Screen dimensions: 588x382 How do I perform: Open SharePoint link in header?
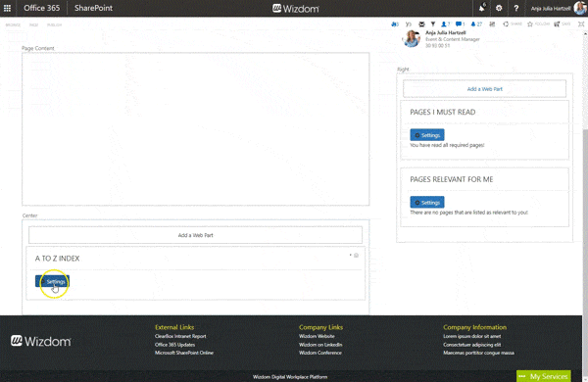[x=93, y=8]
